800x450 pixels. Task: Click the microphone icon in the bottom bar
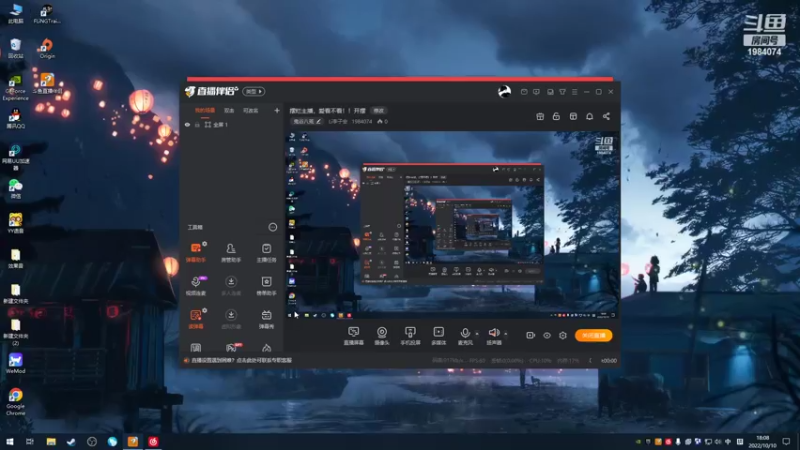click(465, 333)
